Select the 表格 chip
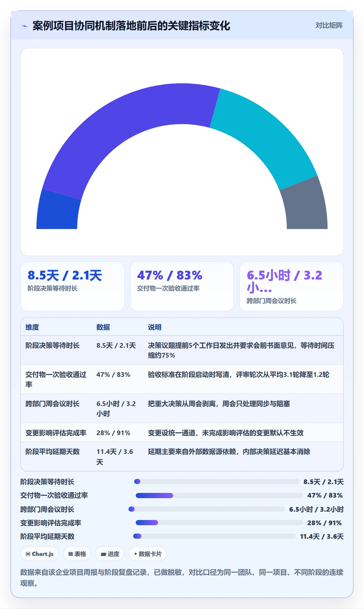 [77, 554]
